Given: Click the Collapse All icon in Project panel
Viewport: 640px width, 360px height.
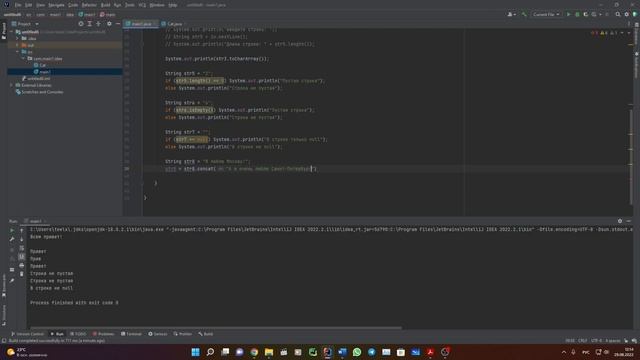Looking at the screenshot, I should 98,24.
